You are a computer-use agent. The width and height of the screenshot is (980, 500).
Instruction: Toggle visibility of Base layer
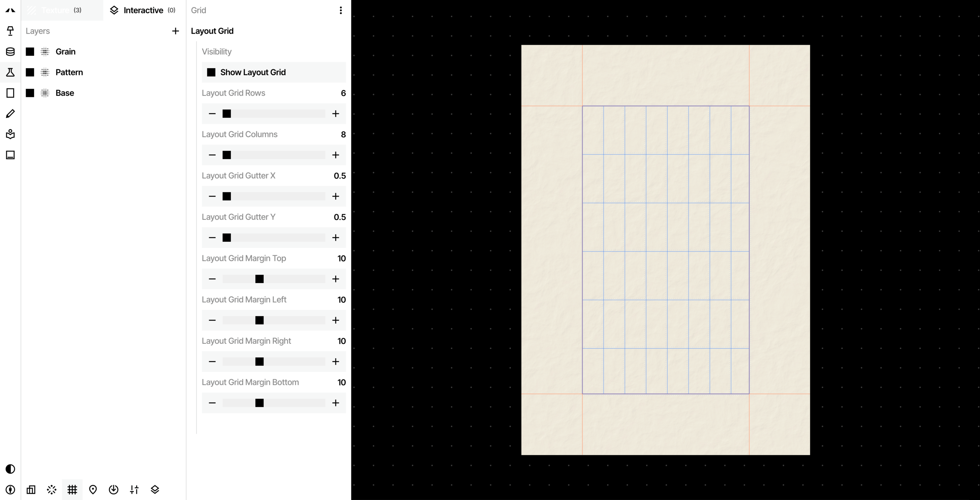[30, 93]
